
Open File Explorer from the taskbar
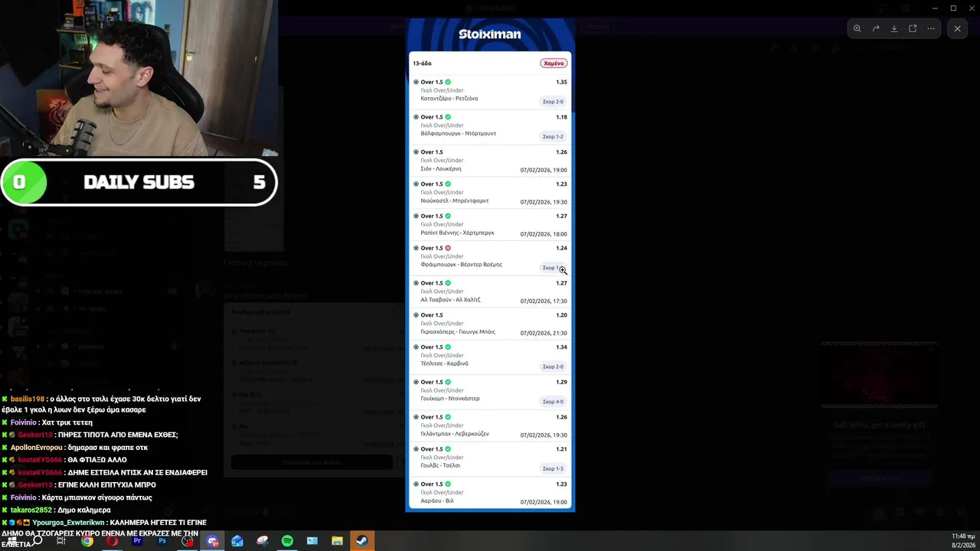pos(337,541)
